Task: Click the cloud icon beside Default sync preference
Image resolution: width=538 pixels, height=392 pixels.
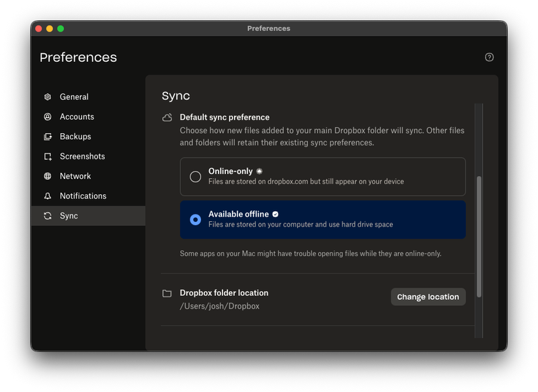Action: pos(167,118)
